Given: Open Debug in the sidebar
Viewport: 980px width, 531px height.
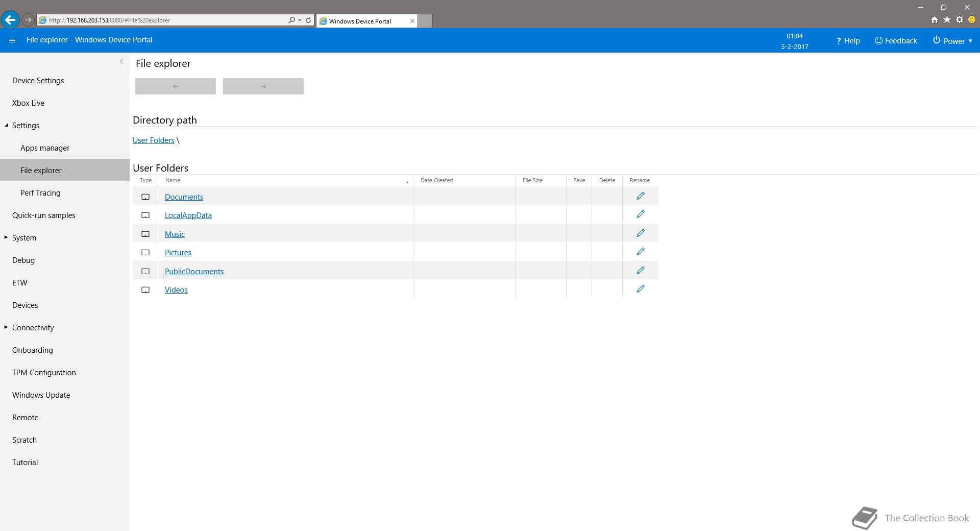Looking at the screenshot, I should [23, 260].
